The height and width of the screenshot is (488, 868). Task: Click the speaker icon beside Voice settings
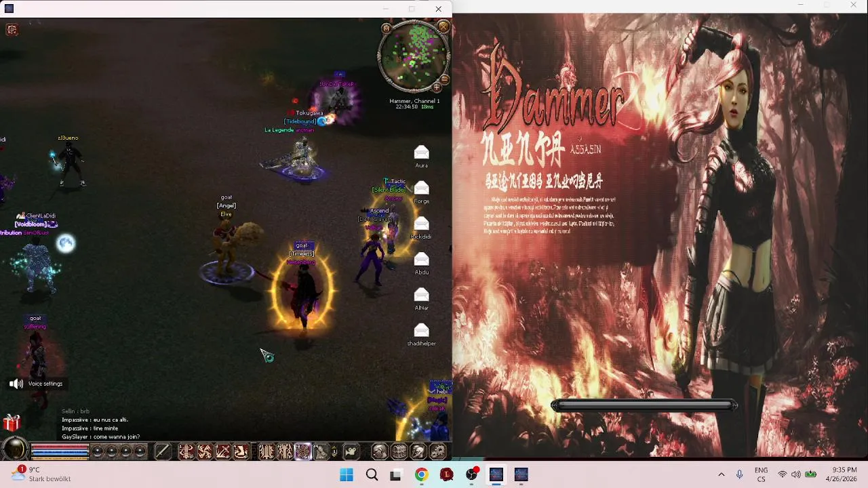[x=16, y=384]
